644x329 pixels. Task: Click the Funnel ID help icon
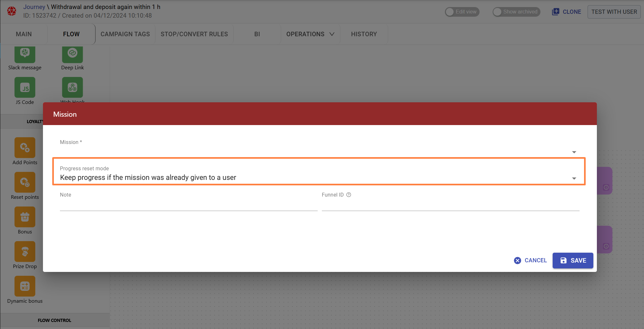pos(349,195)
